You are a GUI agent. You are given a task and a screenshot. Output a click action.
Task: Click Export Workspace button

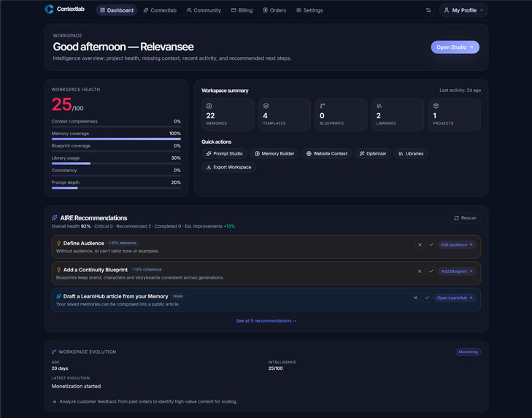(x=228, y=167)
